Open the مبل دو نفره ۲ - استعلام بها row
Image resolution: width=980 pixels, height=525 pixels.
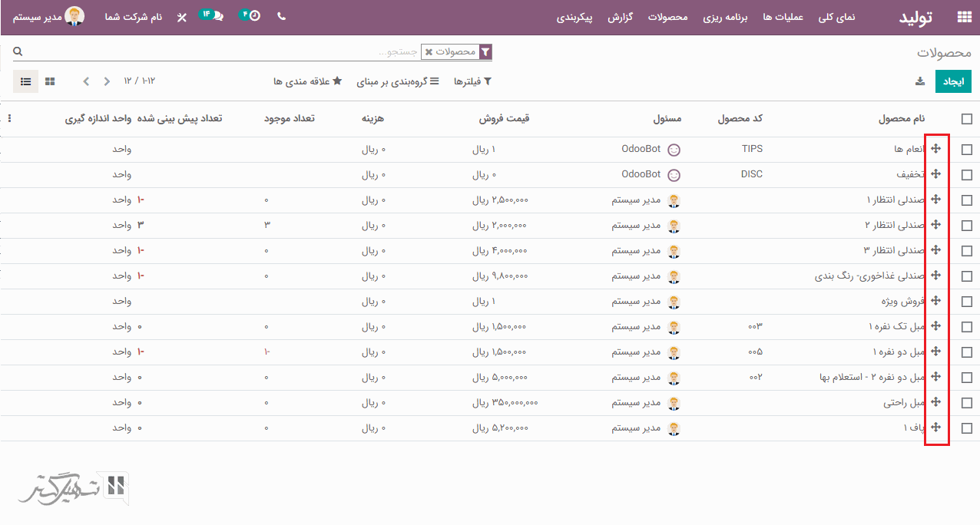click(490, 378)
